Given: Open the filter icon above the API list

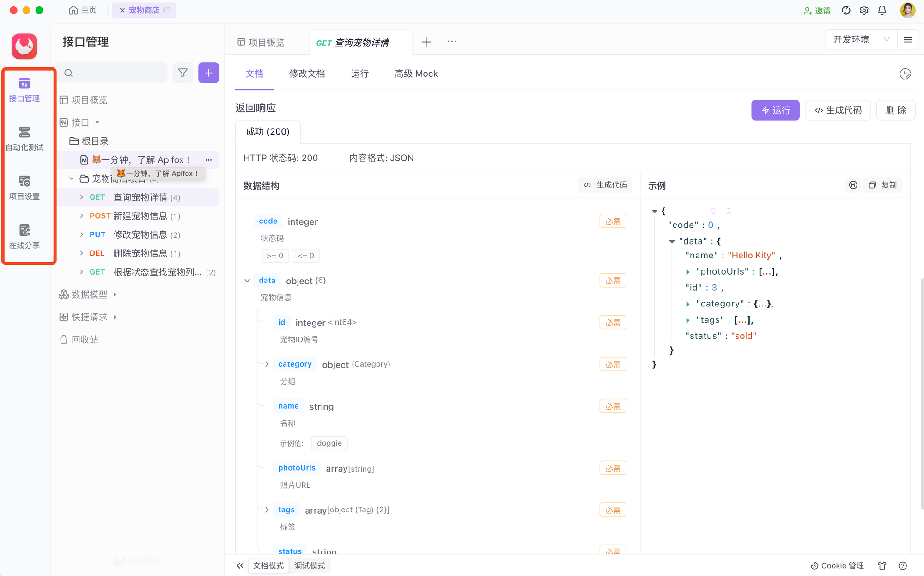Looking at the screenshot, I should tap(182, 73).
